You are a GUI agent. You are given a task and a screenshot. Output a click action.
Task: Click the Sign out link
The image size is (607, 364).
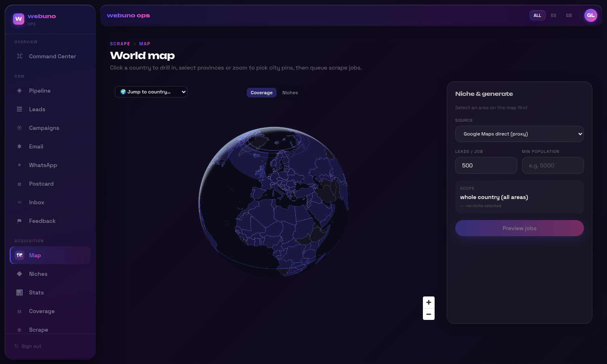[x=31, y=346]
